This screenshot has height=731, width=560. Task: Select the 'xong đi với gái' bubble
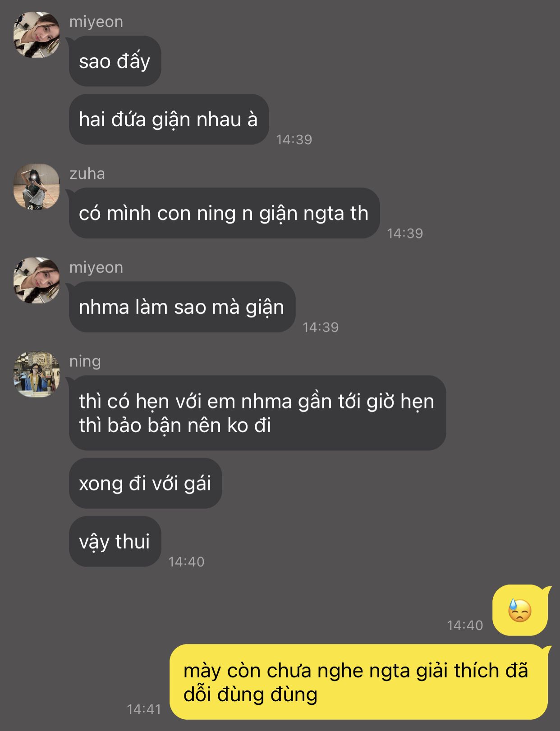(145, 484)
